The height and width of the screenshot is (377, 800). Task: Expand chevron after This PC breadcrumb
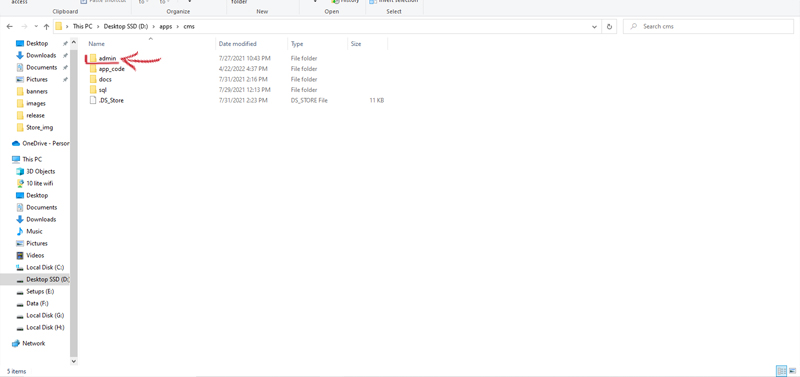click(x=98, y=27)
